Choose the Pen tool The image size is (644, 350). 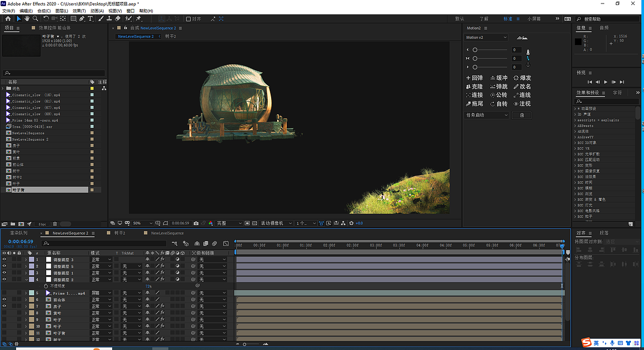coord(82,19)
